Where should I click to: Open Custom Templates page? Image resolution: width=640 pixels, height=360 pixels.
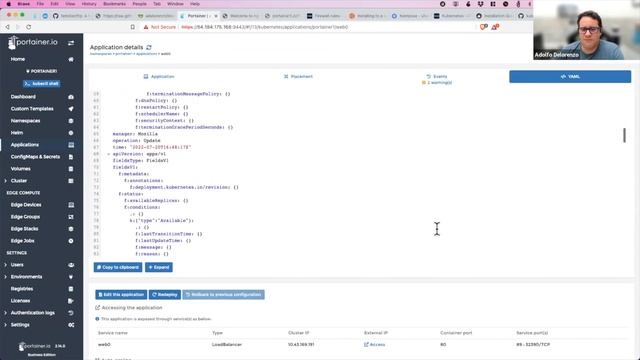click(x=32, y=109)
